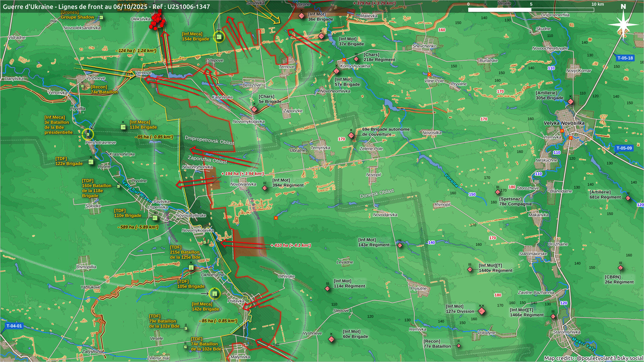
Task: Select the 69e Brigade autonome diamond marker
Action: coord(351,135)
